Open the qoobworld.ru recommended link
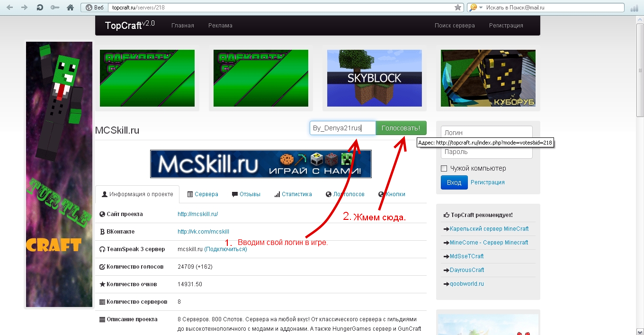Viewport: 644px width, 335px height. pyautogui.click(x=467, y=284)
